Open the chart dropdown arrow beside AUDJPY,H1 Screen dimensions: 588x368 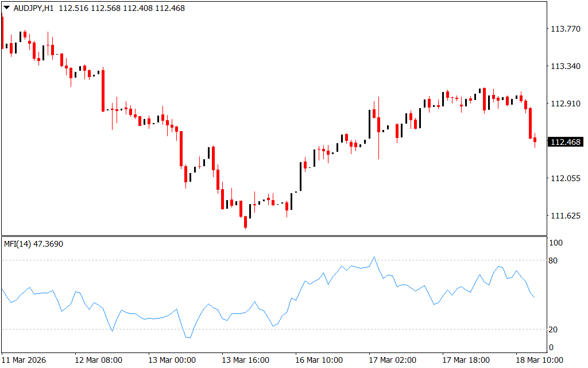coord(6,8)
